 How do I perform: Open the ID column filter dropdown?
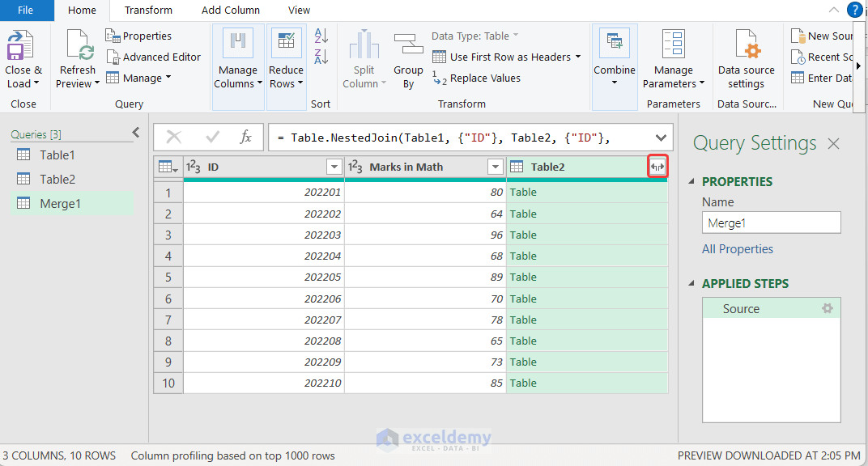point(334,166)
